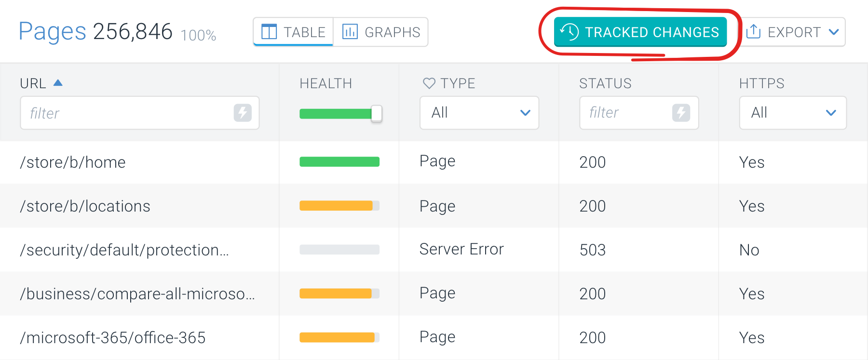Viewport: 868px width, 360px height.
Task: Click 'Server Error' type cell
Action: pos(461,249)
